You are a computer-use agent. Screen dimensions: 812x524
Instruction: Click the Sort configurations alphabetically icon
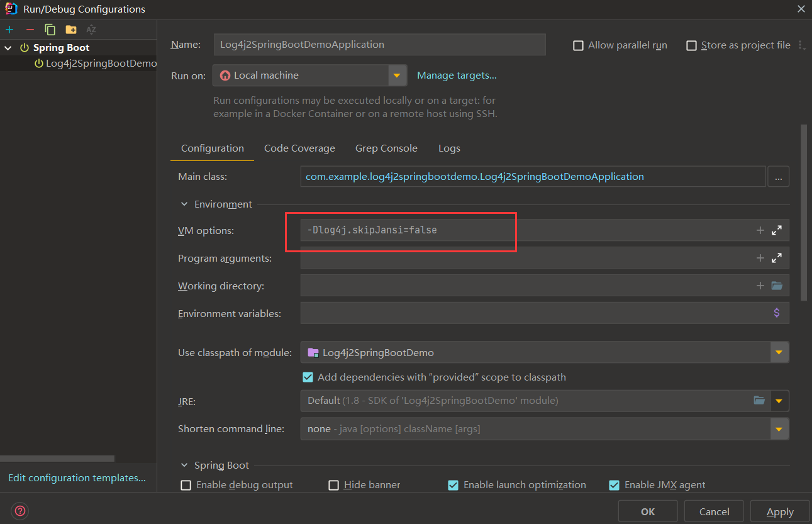(x=91, y=30)
